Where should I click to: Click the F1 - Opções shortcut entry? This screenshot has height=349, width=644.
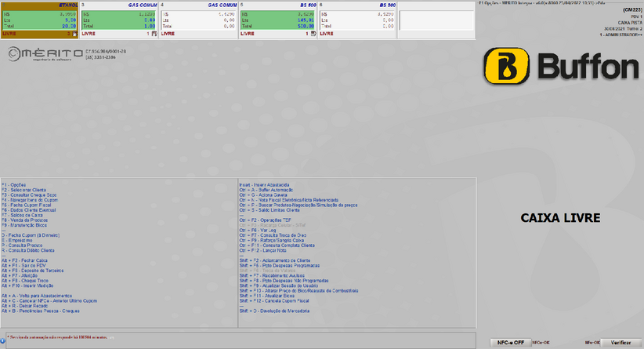pos(15,184)
